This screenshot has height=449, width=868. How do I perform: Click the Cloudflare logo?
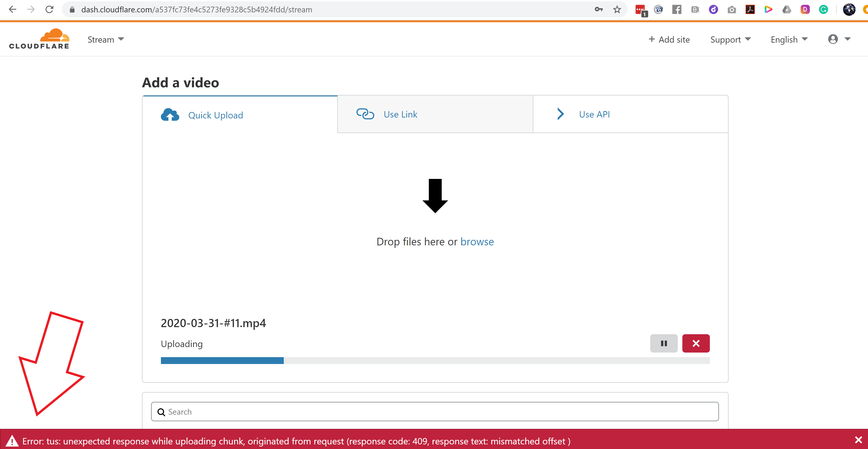tap(39, 39)
